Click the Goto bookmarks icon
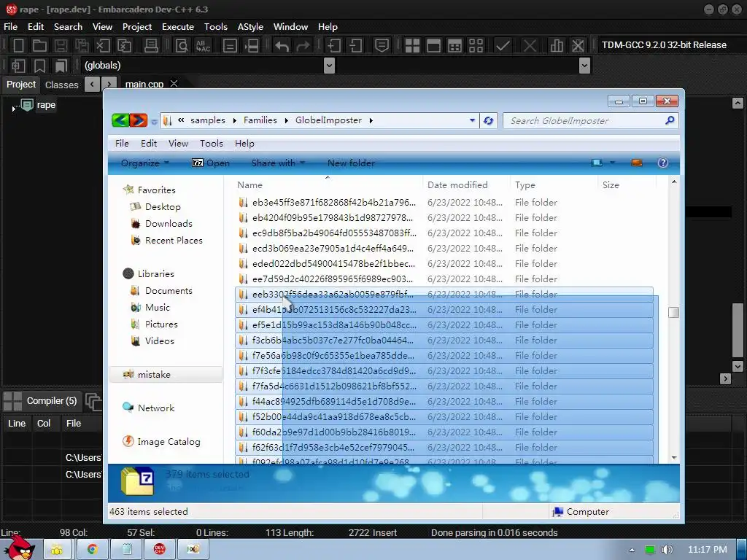Viewport: 747px width, 560px height. pos(61,66)
